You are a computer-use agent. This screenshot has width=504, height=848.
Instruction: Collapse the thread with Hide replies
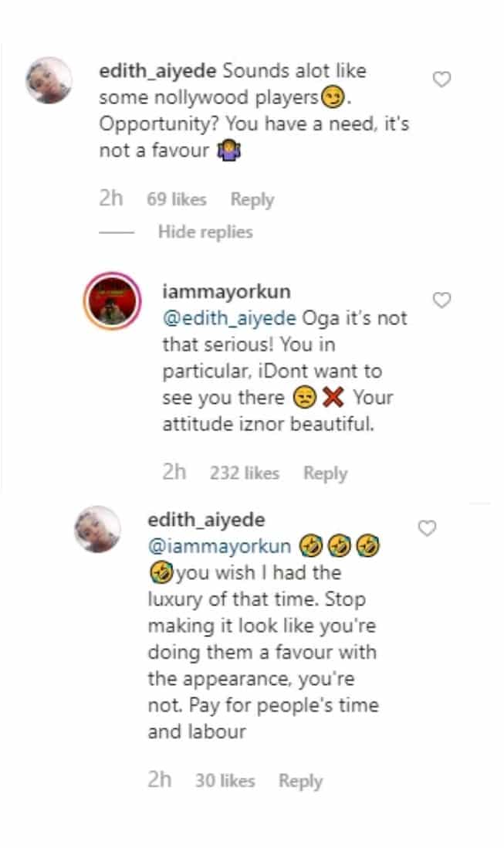pyautogui.click(x=205, y=232)
